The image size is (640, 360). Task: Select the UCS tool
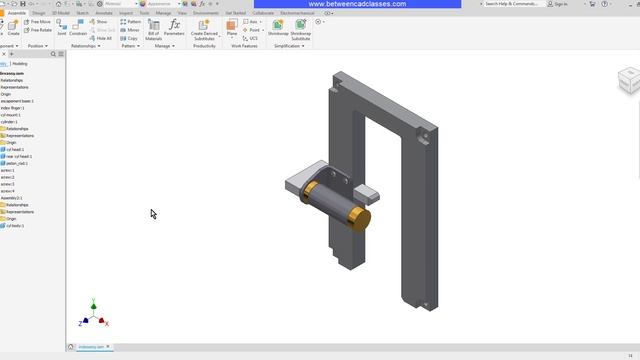(250, 38)
